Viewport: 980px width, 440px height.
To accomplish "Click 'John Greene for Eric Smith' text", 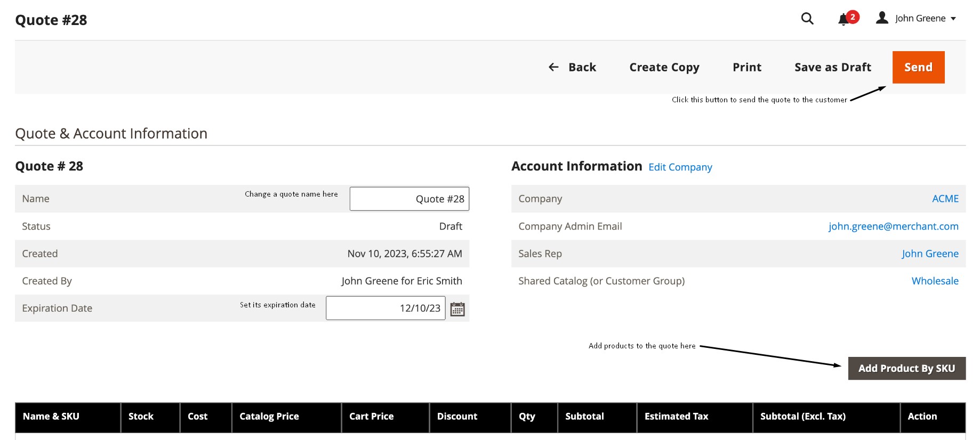I will (401, 281).
